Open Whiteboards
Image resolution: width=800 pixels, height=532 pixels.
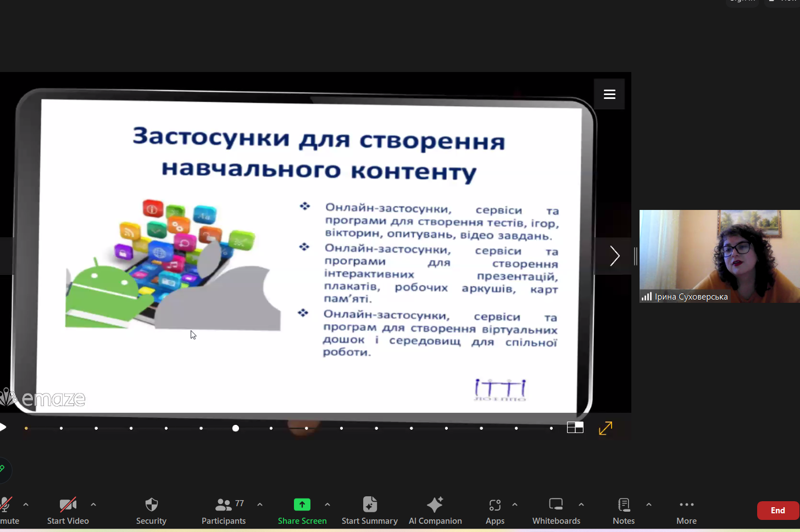(x=555, y=505)
